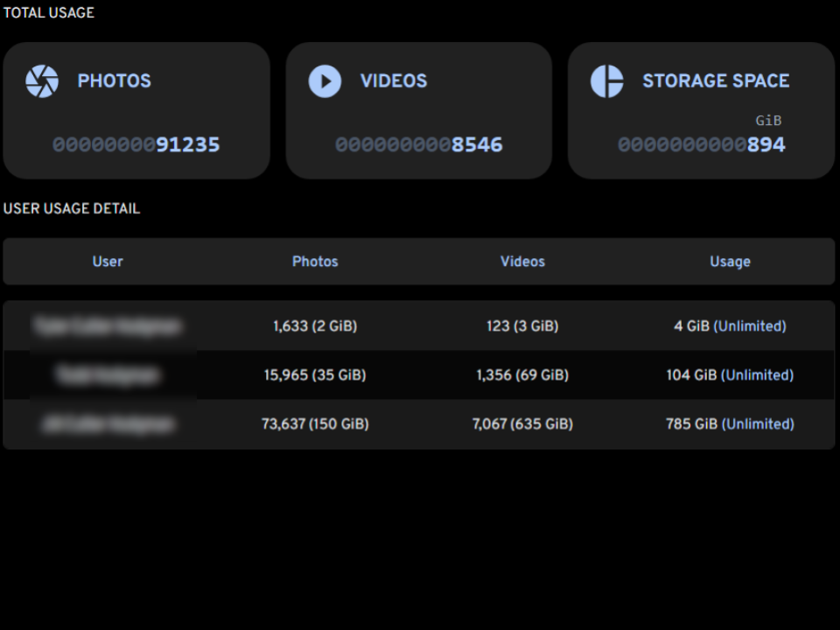This screenshot has height=630, width=840.
Task: Click the photos total count 91235
Action: click(187, 145)
